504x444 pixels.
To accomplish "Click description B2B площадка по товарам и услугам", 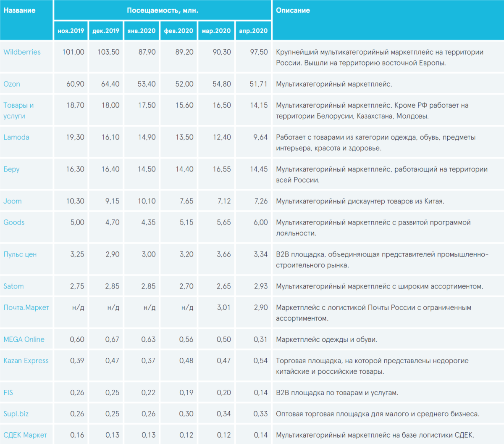I will pos(337,393).
